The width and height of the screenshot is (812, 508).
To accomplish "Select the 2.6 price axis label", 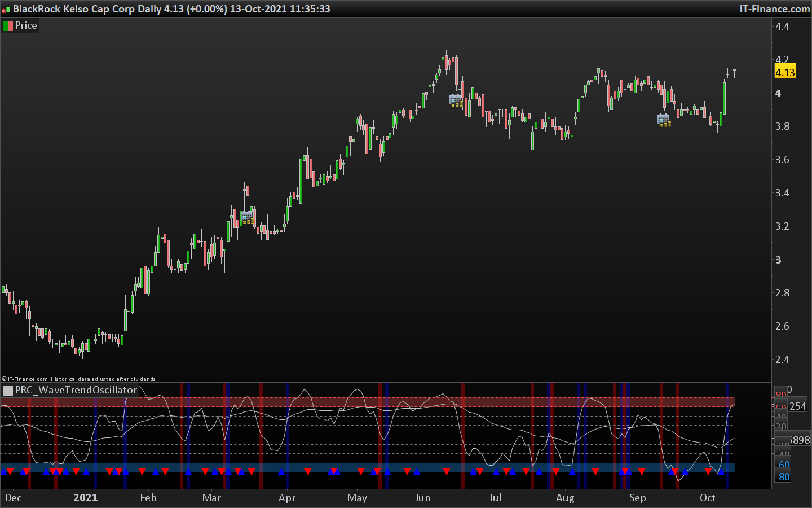I will (782, 326).
